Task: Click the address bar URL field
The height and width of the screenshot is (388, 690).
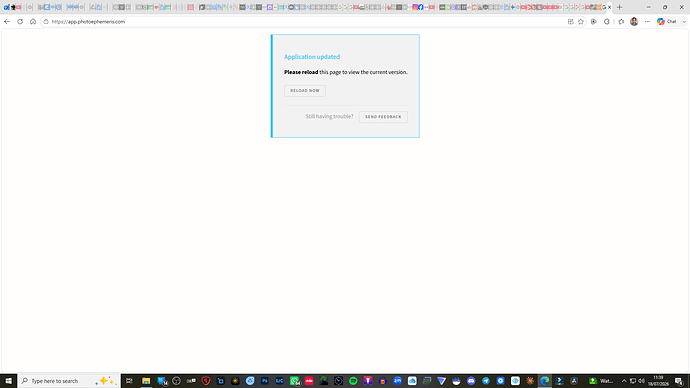Action: pos(304,22)
